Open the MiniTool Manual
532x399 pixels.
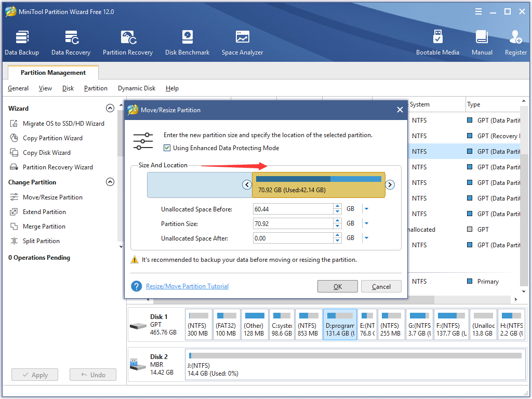[x=482, y=42]
